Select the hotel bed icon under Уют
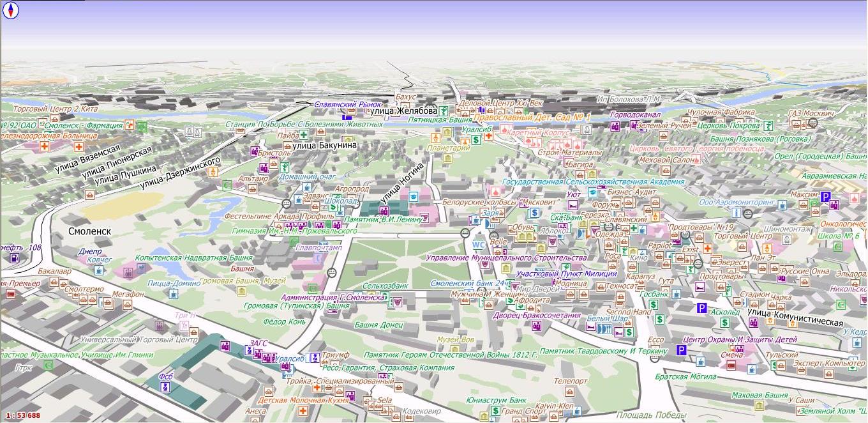 point(573,205)
